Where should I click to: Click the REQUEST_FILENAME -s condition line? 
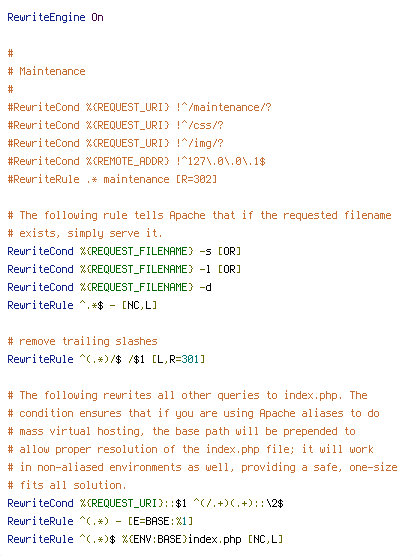(x=124, y=251)
